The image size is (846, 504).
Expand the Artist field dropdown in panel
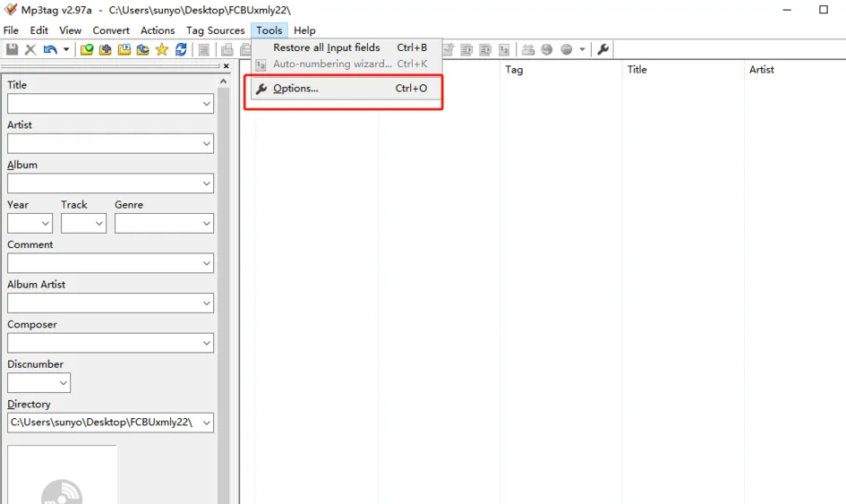coord(207,143)
